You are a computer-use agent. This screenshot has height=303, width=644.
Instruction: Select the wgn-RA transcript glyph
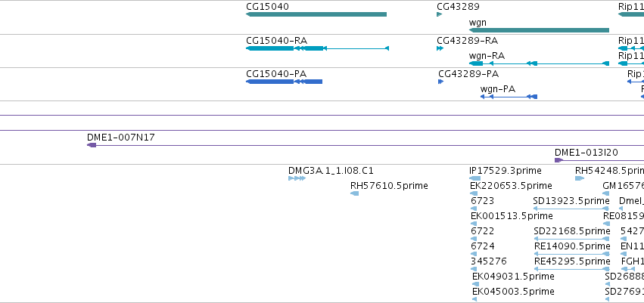pyautogui.click(x=539, y=63)
